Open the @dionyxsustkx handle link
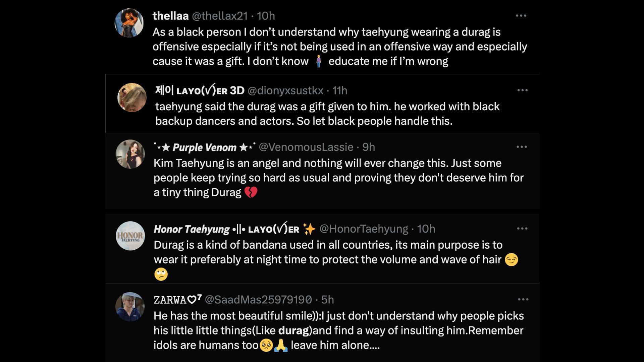This screenshot has width=644, height=362. (x=285, y=90)
